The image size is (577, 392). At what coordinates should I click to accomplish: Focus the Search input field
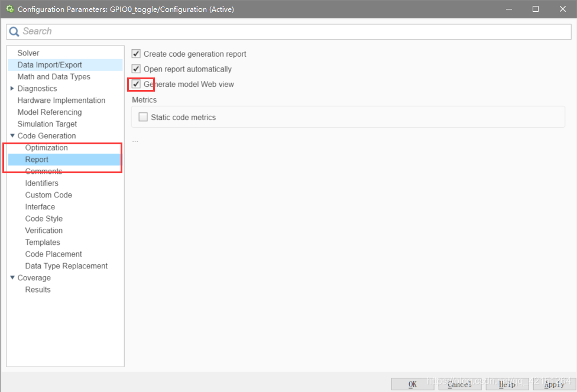pyautogui.click(x=288, y=32)
